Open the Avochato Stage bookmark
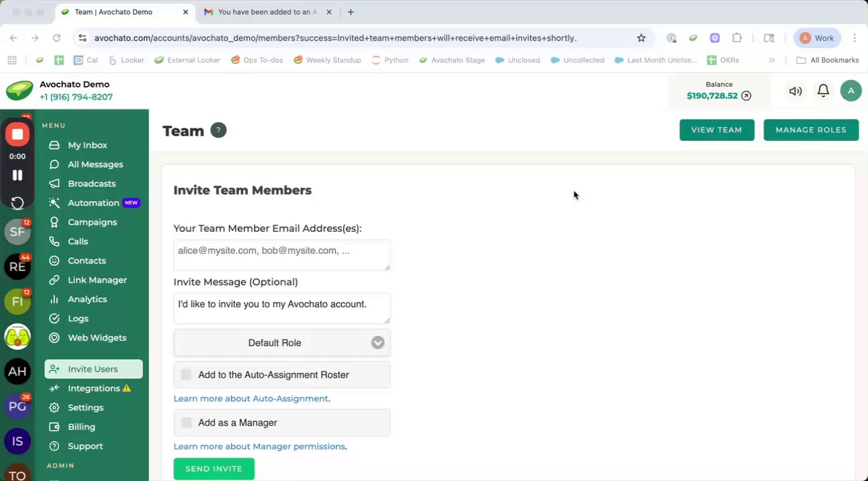The width and height of the screenshot is (868, 481). [452, 60]
